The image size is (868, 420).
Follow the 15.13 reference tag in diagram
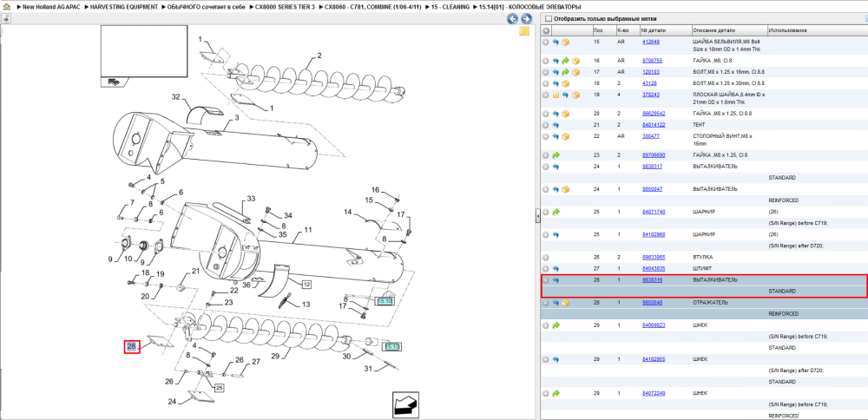point(391,347)
